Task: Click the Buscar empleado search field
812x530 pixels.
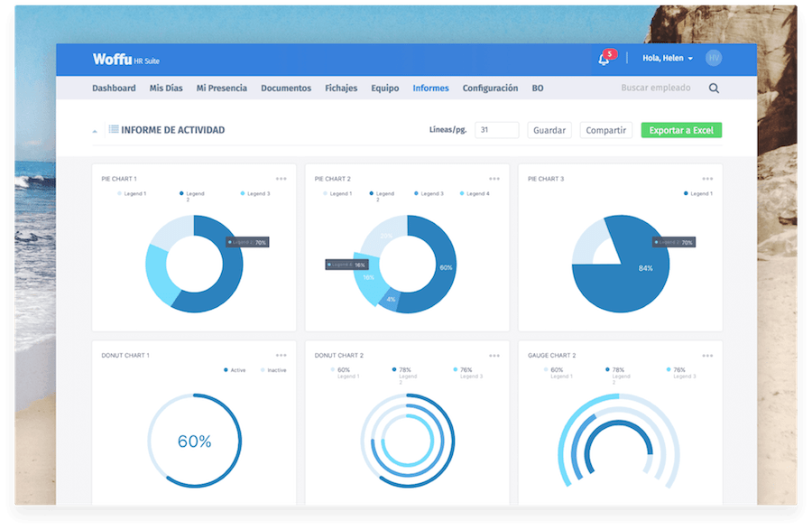Action: click(656, 88)
